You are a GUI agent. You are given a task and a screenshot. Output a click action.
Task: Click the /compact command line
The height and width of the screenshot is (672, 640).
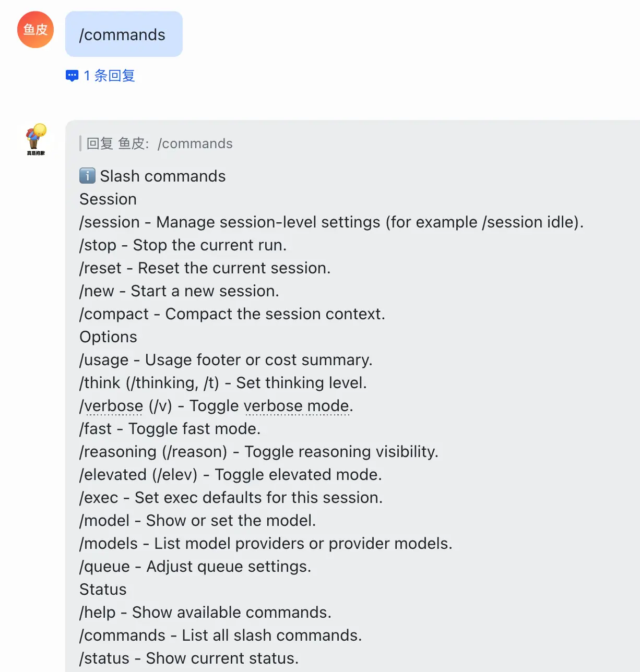pos(232,314)
